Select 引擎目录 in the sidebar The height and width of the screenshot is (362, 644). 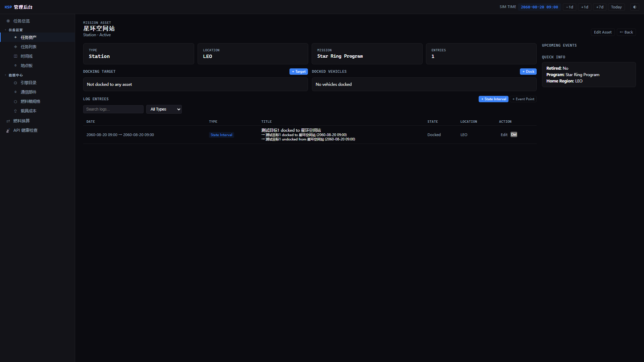point(37,82)
